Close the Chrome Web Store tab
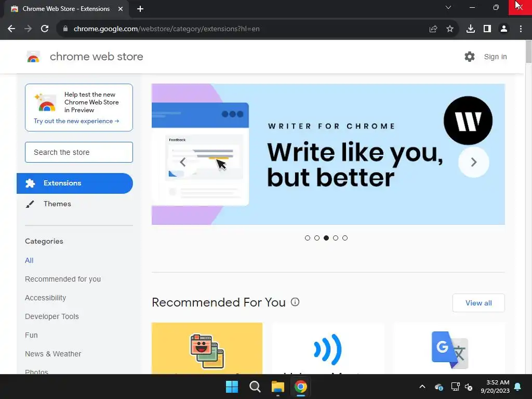The image size is (532, 399). pyautogui.click(x=121, y=9)
